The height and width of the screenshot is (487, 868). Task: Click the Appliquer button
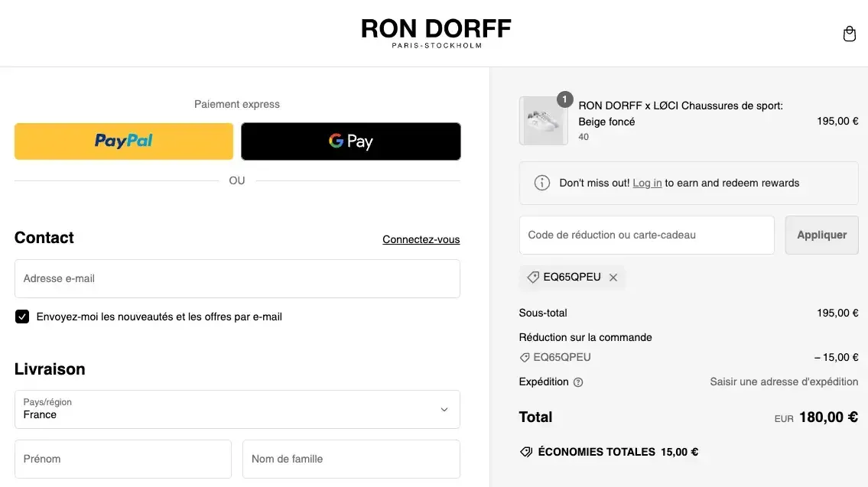point(821,235)
